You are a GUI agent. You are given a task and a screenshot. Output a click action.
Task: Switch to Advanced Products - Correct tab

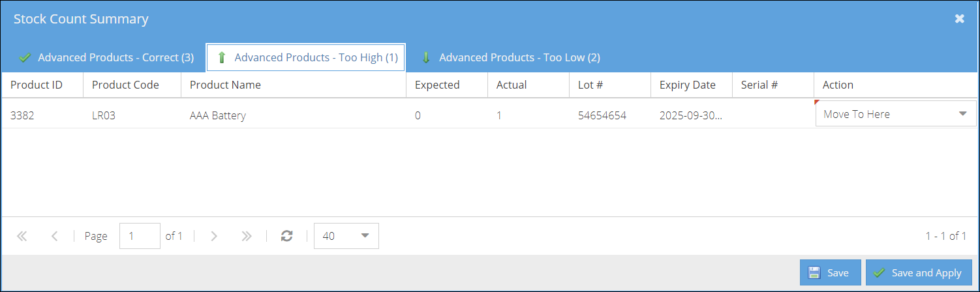coord(106,57)
